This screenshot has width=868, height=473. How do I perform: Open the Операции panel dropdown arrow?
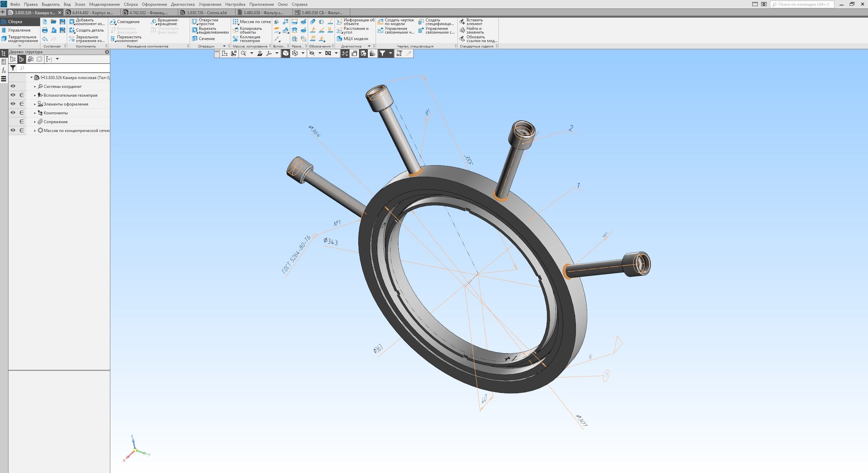pos(224,46)
